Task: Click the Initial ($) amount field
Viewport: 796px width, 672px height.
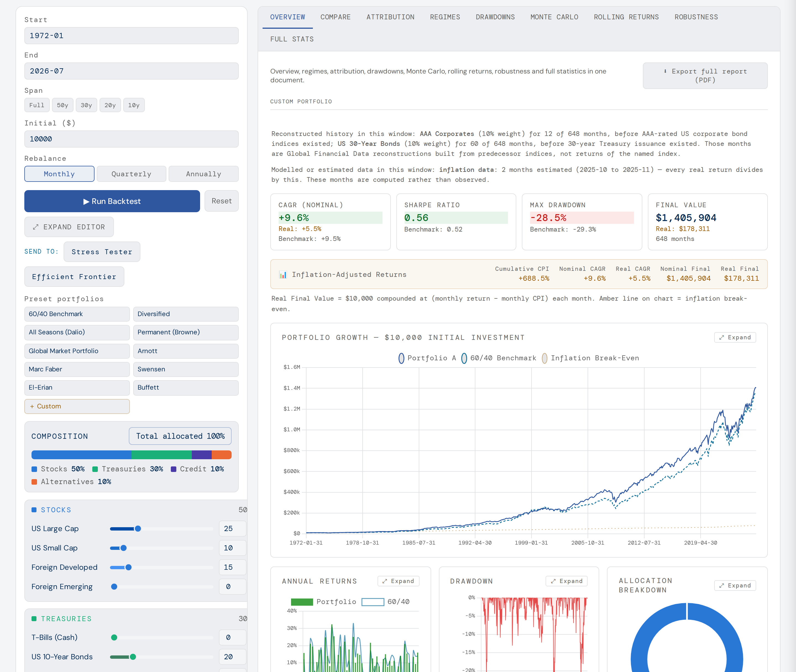Action: (132, 139)
